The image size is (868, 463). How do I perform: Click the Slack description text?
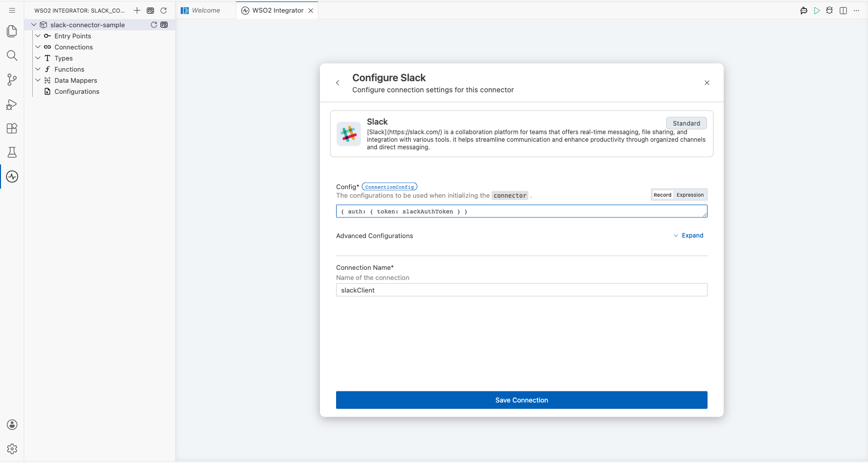tap(536, 140)
